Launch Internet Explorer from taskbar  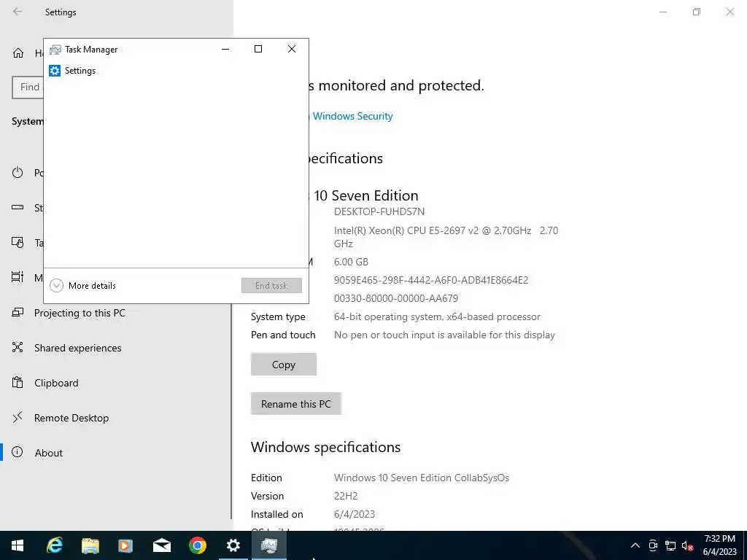54,545
